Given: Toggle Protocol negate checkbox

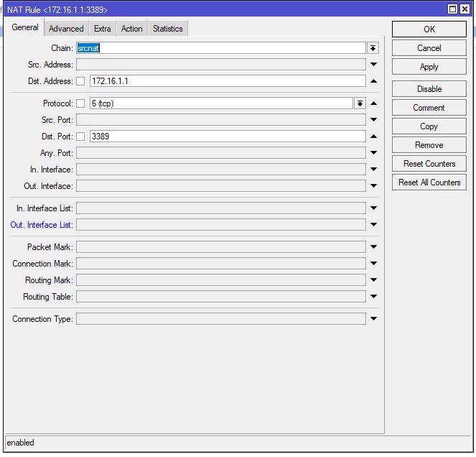Looking at the screenshot, I should point(80,103).
